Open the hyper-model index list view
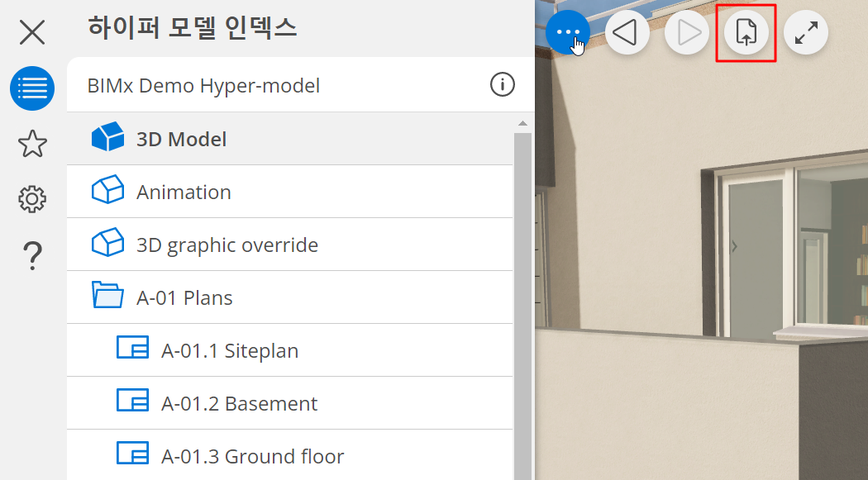Image resolution: width=868 pixels, height=480 pixels. click(32, 88)
